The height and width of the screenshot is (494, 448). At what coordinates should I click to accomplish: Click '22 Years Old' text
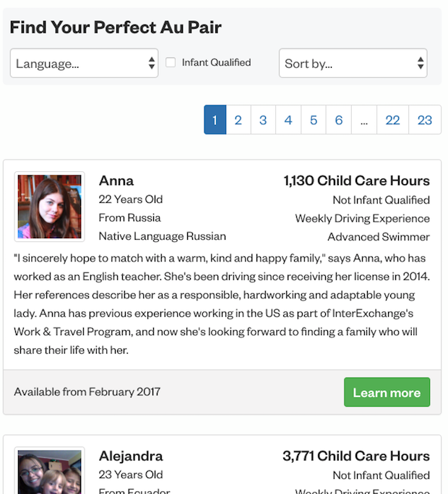click(131, 199)
